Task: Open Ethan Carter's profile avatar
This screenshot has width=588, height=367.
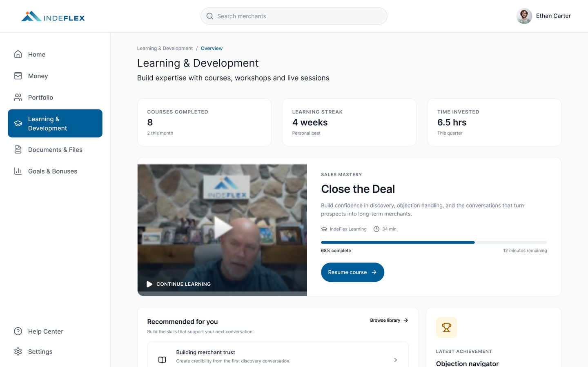Action: tap(524, 16)
